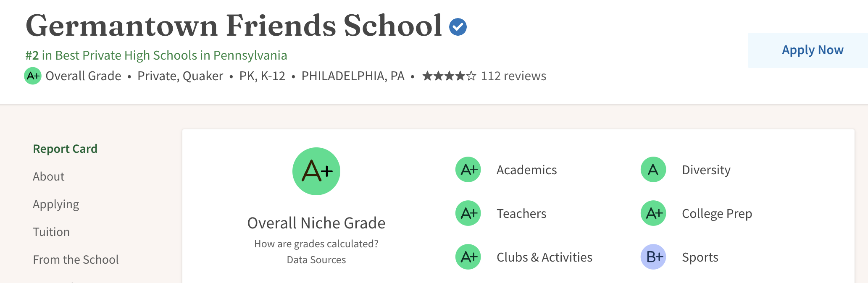Open the 112 reviews link
868x283 pixels.
[x=513, y=76]
